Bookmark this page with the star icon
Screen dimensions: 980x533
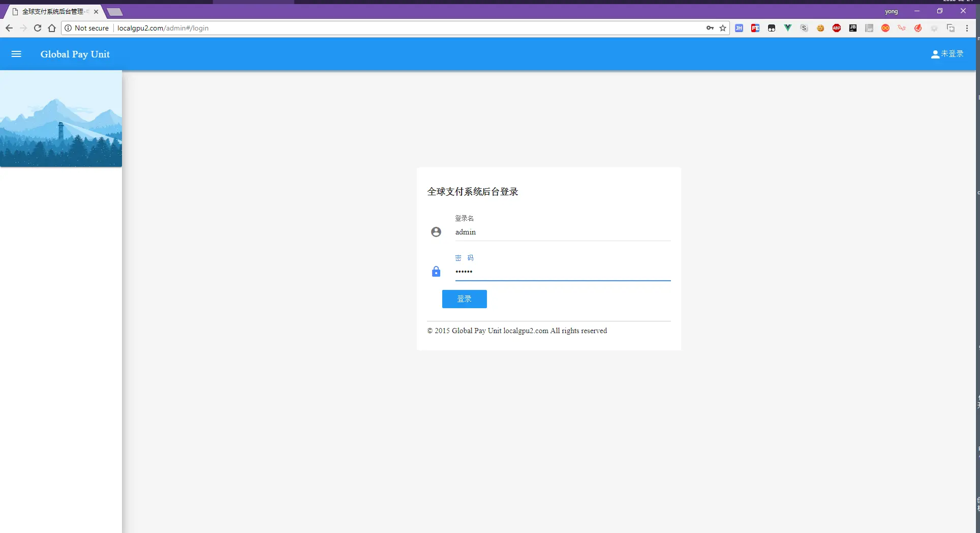(722, 28)
